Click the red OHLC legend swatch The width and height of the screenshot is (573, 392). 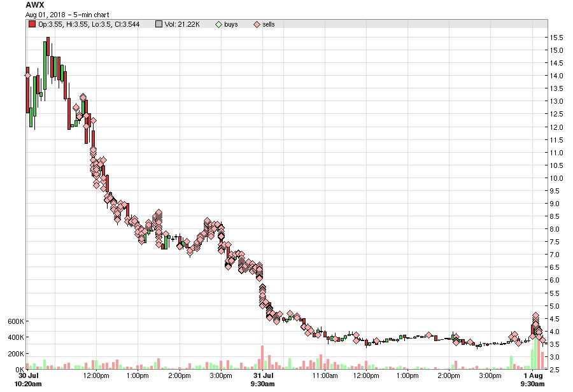(32, 24)
